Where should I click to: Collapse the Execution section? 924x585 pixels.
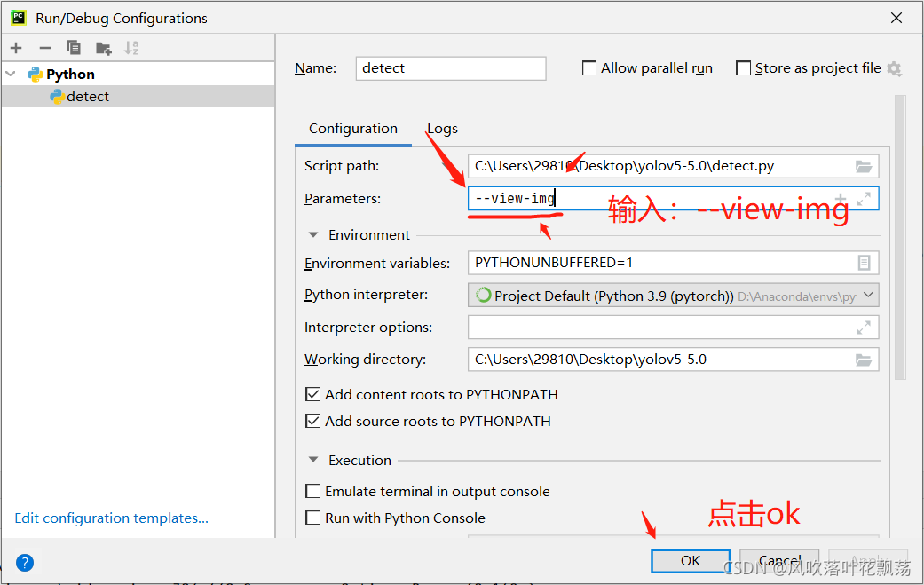pos(313,460)
